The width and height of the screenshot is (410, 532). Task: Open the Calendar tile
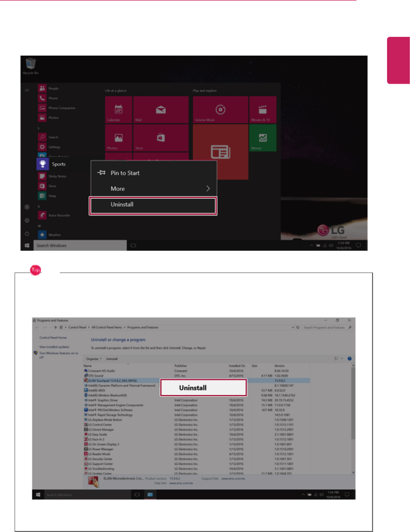coord(119,110)
